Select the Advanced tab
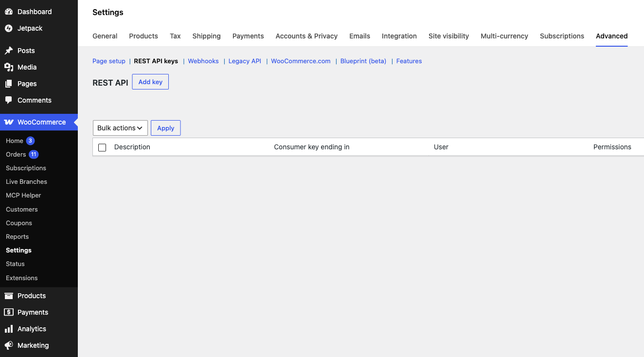Image resolution: width=644 pixels, height=357 pixels. coord(612,36)
